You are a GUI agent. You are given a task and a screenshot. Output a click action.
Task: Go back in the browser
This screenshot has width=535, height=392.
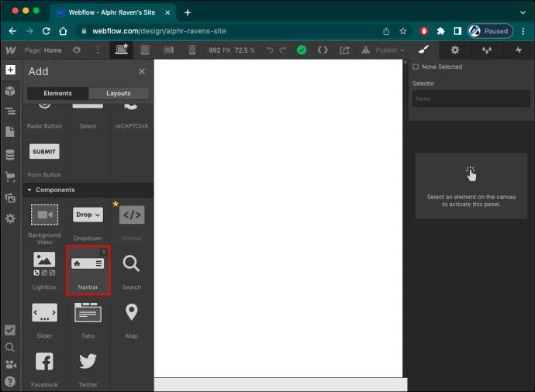[x=12, y=31]
